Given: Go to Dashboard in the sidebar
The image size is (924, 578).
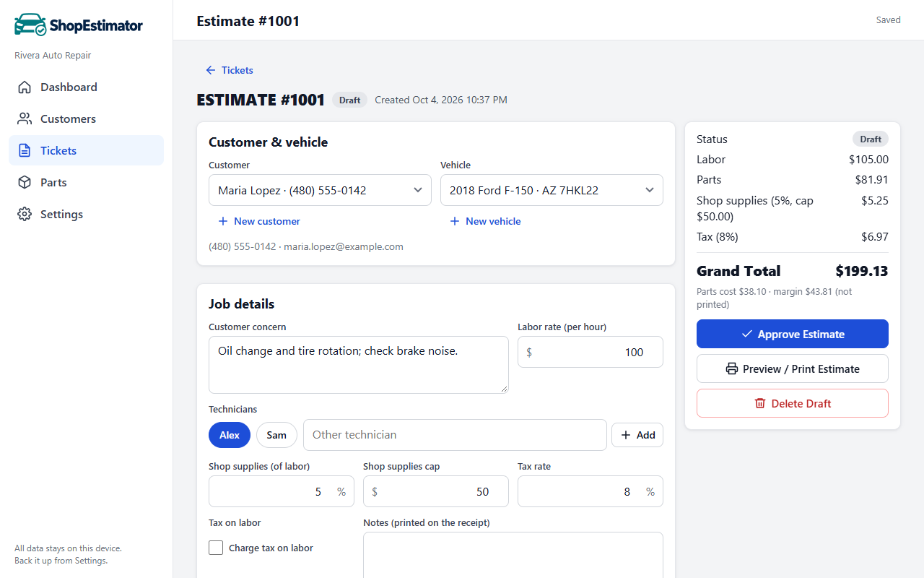Looking at the screenshot, I should (x=87, y=87).
